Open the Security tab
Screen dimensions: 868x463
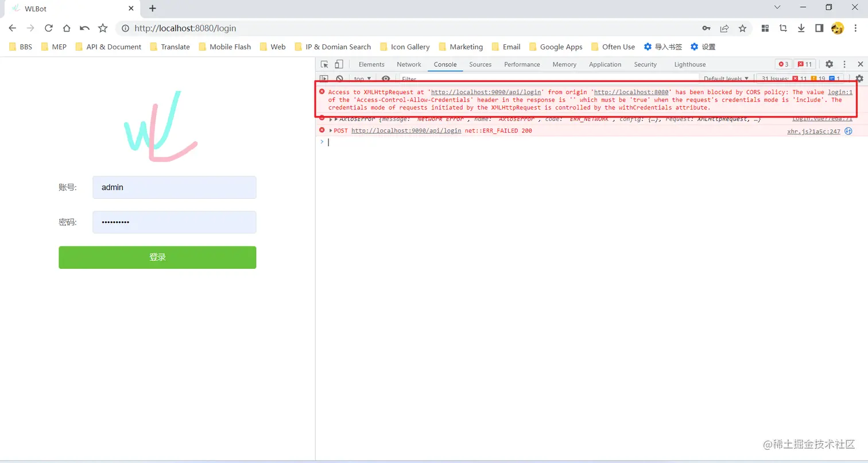[x=645, y=64]
